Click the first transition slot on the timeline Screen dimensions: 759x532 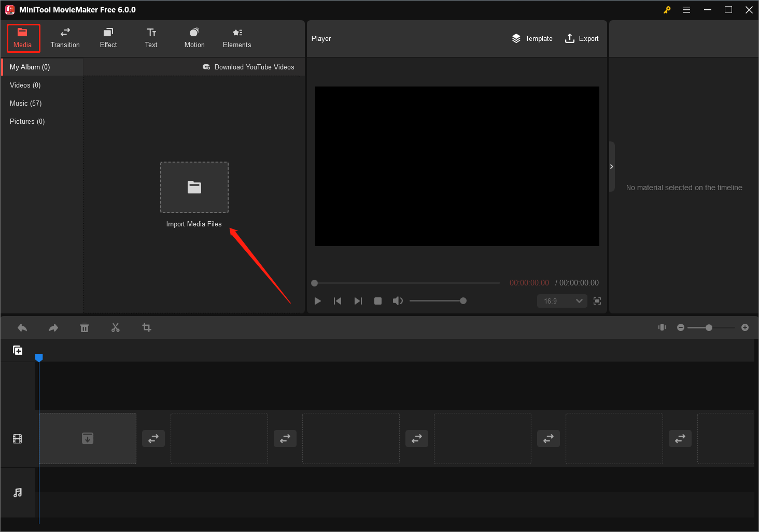[x=153, y=439]
